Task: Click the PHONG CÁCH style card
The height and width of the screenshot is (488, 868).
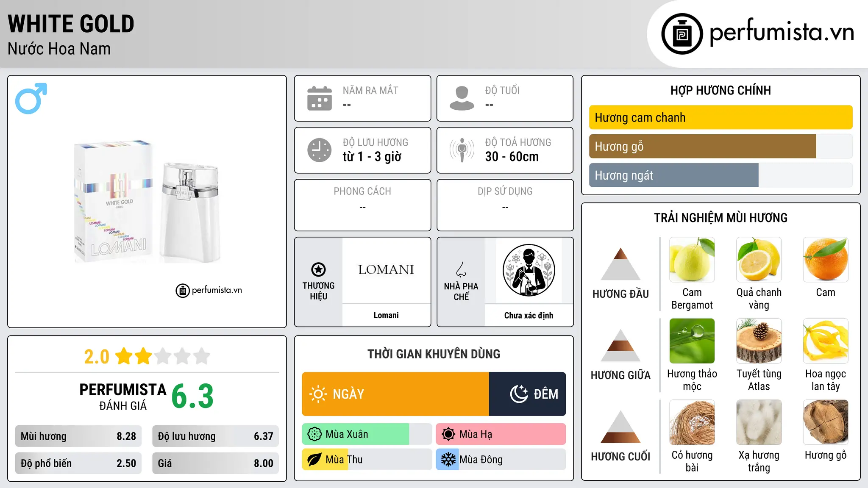Action: tap(362, 205)
